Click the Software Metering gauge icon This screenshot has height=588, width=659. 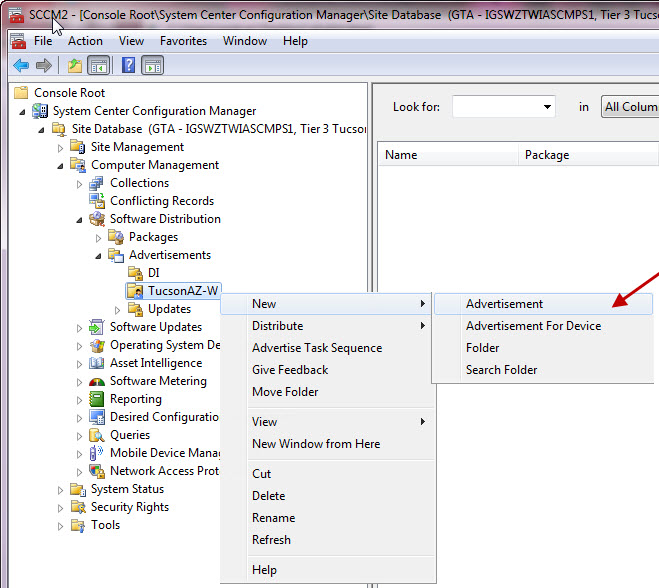click(97, 382)
